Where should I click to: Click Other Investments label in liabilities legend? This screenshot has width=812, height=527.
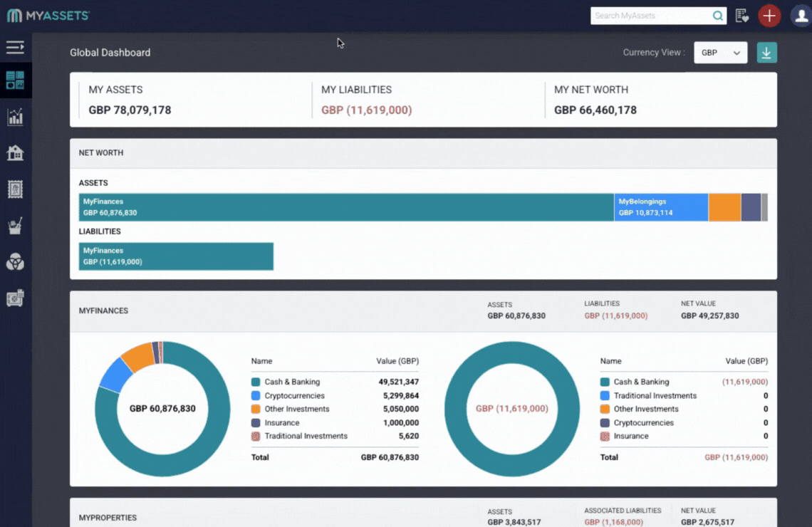[x=646, y=409]
